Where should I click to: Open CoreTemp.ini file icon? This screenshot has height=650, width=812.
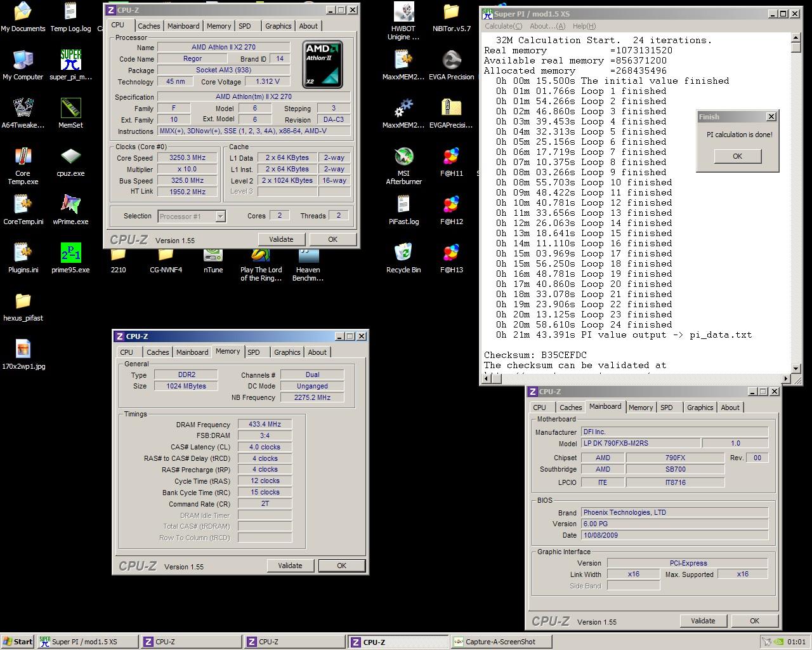tap(23, 210)
